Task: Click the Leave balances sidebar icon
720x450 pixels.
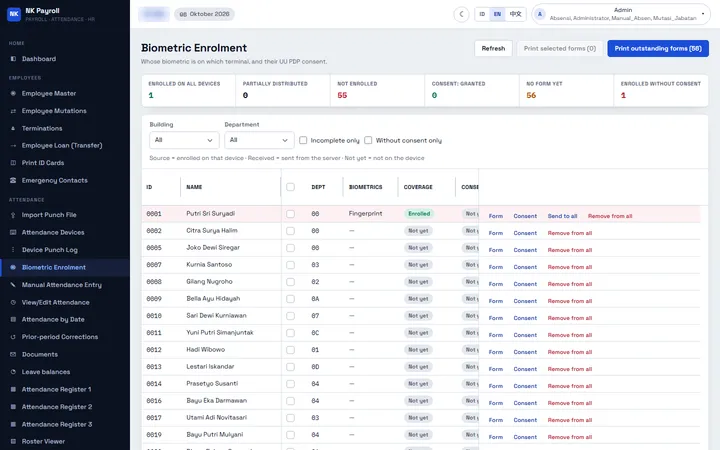Action: pos(13,372)
